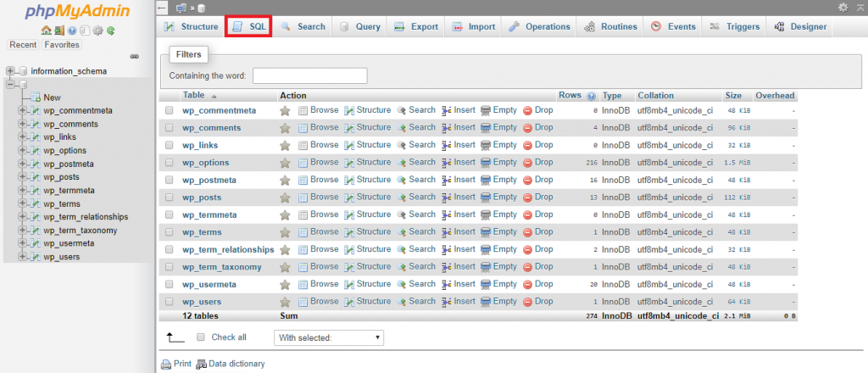868x373 pixels.
Task: Open the Data dictionary link
Action: click(231, 364)
